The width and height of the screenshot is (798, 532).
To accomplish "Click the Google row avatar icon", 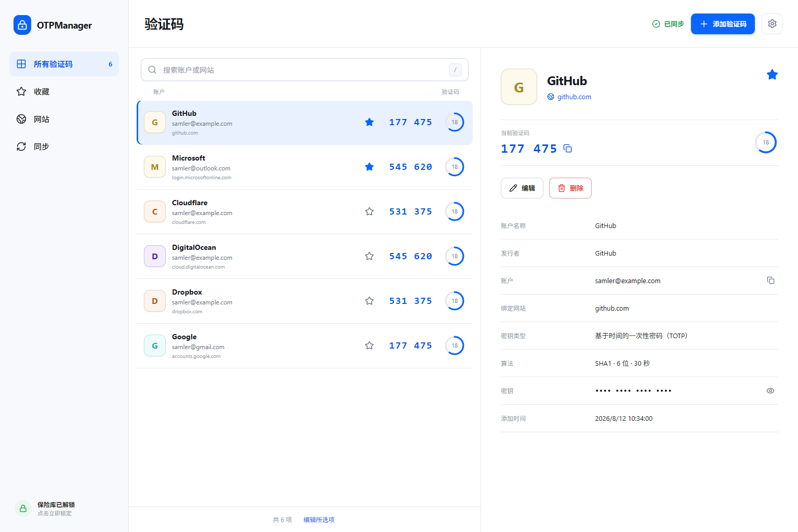I will tap(155, 345).
